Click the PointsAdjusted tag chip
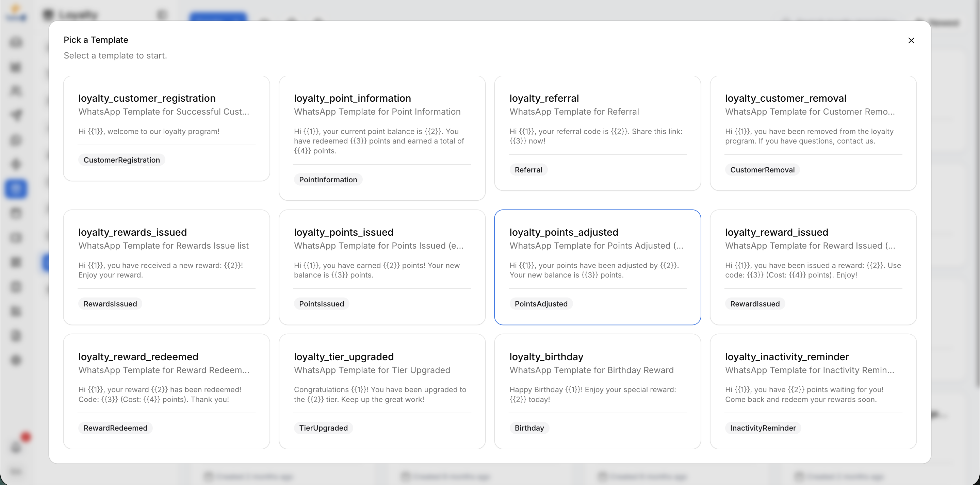Image resolution: width=980 pixels, height=485 pixels. [x=541, y=304]
